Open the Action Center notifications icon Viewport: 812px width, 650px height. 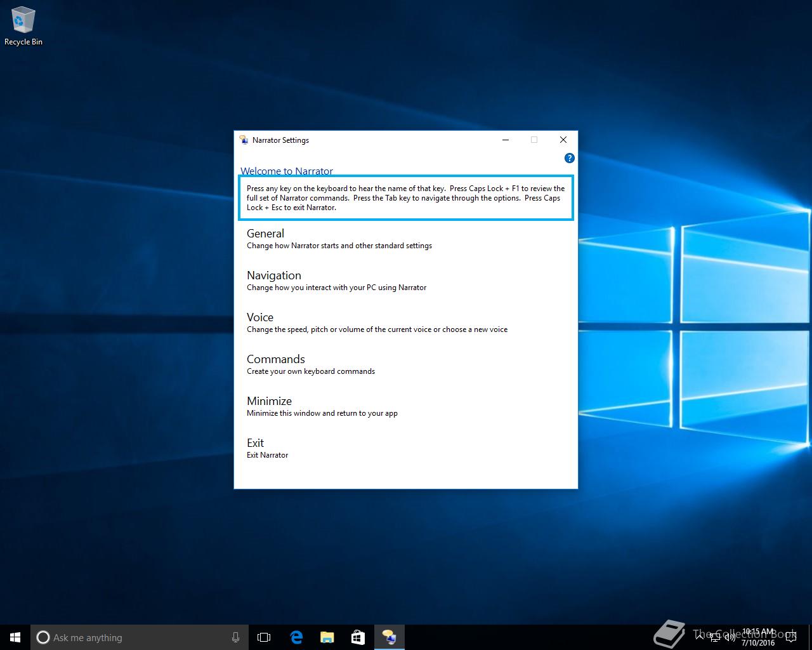click(790, 637)
